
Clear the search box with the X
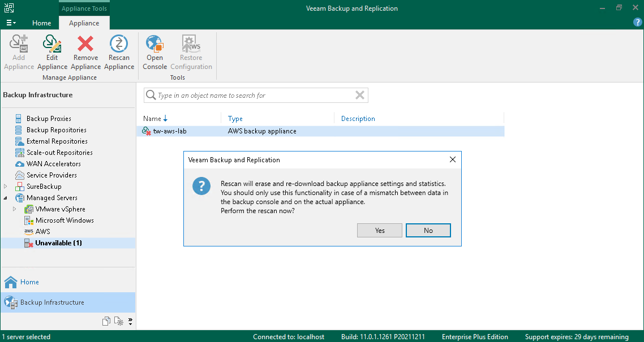(x=360, y=95)
